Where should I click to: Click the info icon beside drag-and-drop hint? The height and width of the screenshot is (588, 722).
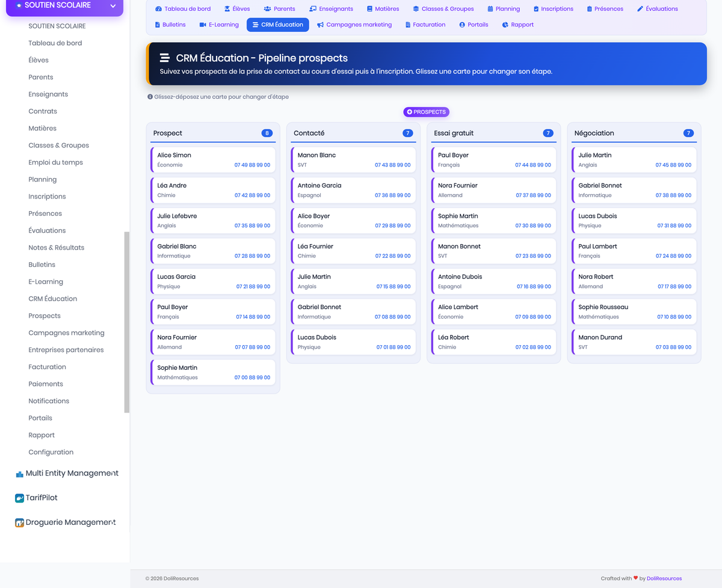(x=150, y=97)
